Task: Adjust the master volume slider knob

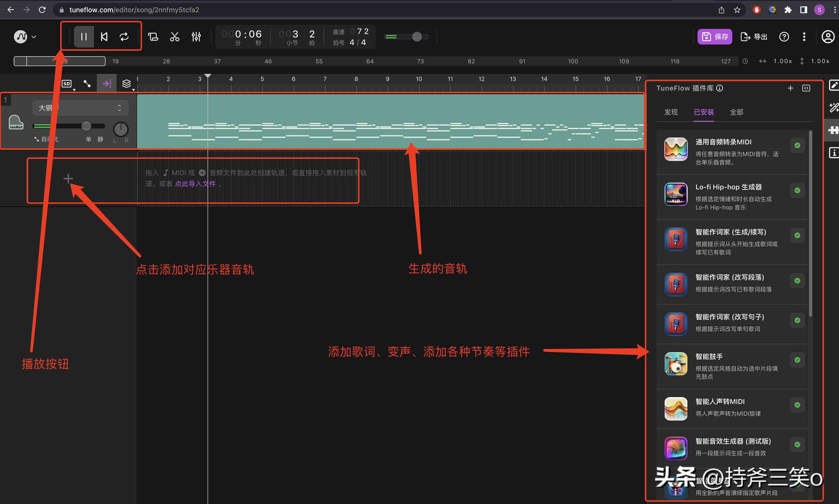Action: pos(417,36)
